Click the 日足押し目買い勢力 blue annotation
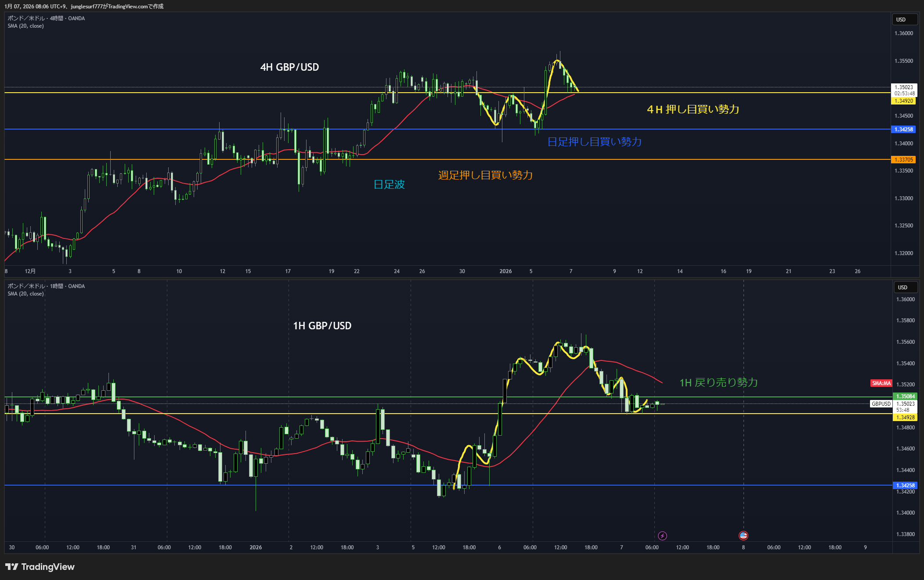The width and height of the screenshot is (924, 580). (x=594, y=142)
